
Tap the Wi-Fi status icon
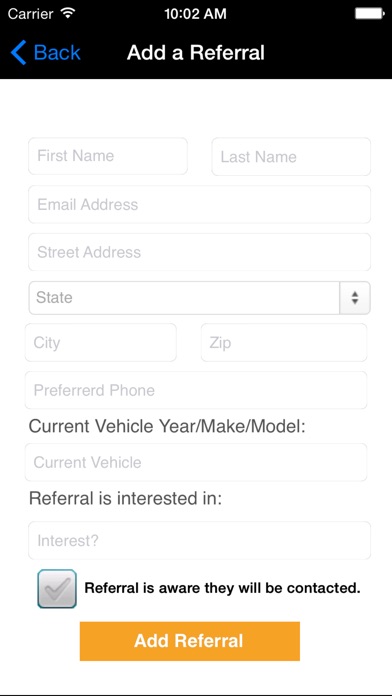[67, 13]
